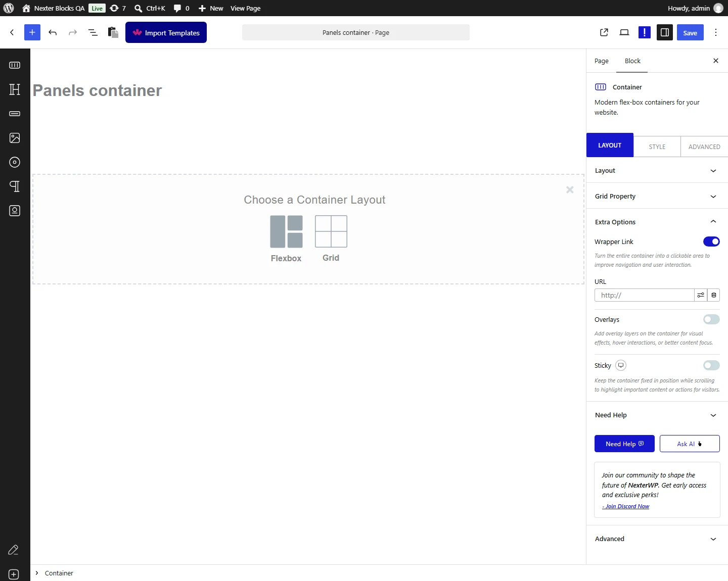This screenshot has height=581, width=728.
Task: Enable the Overlays toggle
Action: pyautogui.click(x=711, y=319)
